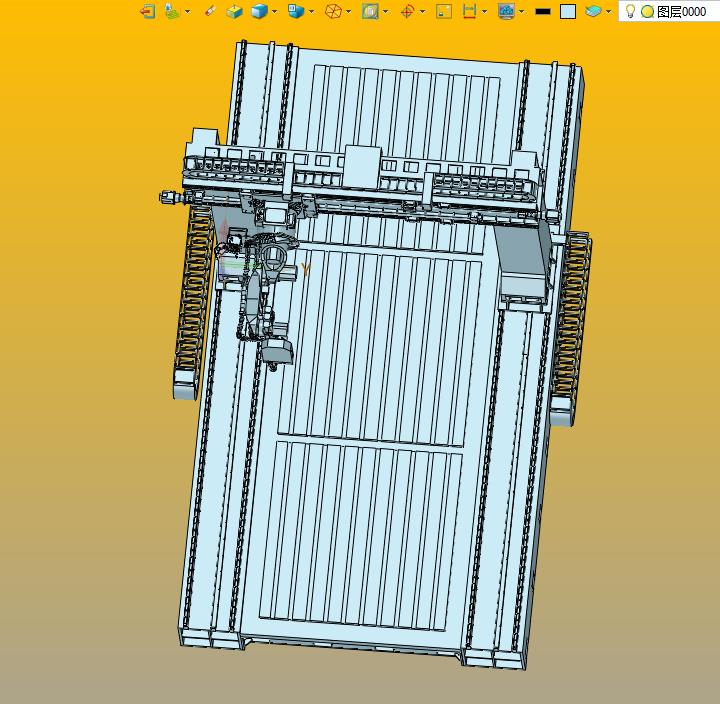Select the red dimension measure icon
Image resolution: width=720 pixels, height=704 pixels.
pyautogui.click(x=469, y=11)
